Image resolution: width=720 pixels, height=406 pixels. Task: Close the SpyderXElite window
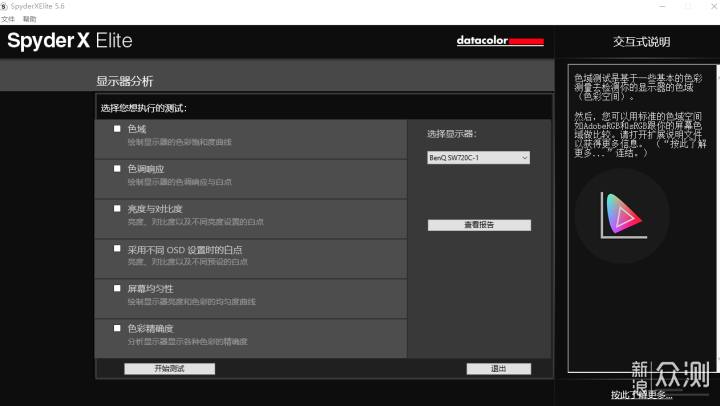(714, 6)
